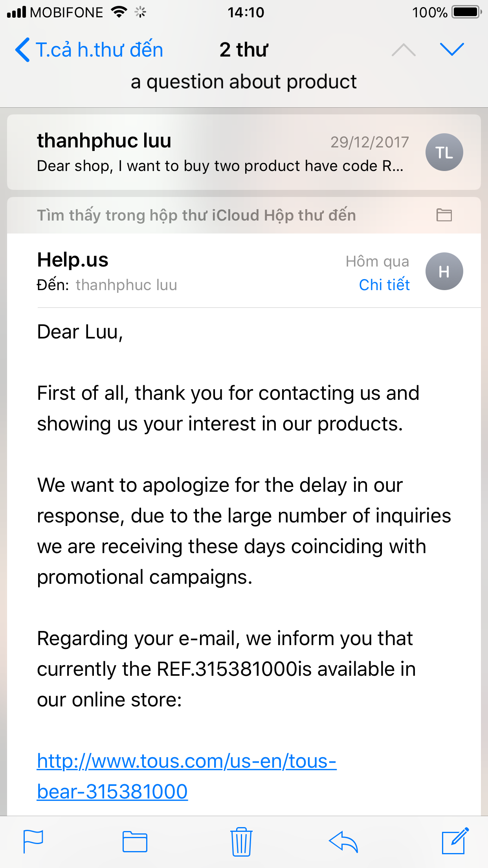Screen dimensions: 488x868
Task: Tap the H avatar for Help.us
Action: coord(444,271)
